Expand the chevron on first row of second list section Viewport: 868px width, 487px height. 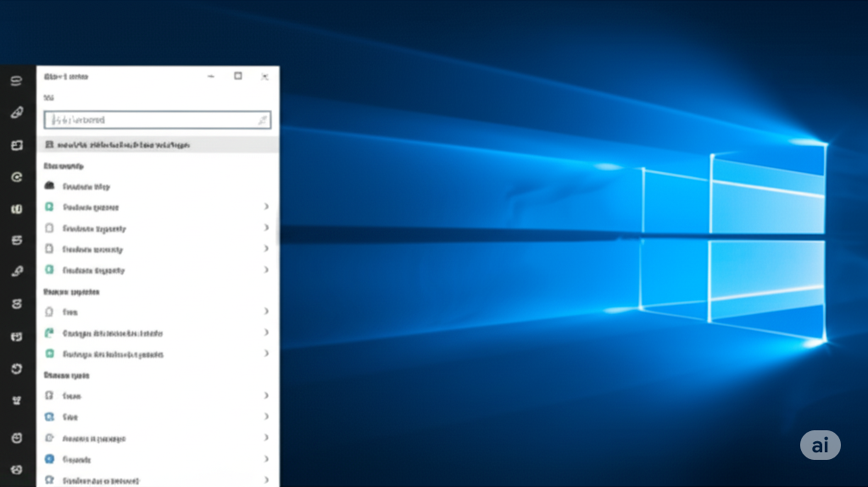coord(266,311)
